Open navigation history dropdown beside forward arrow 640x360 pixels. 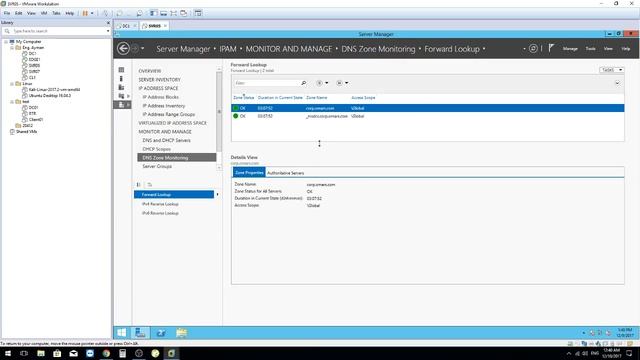(x=142, y=49)
